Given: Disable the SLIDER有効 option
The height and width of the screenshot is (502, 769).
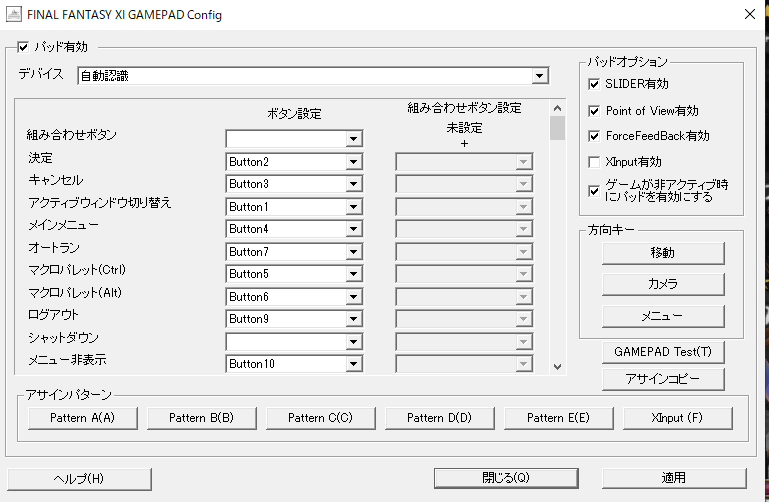Looking at the screenshot, I should 595,84.
